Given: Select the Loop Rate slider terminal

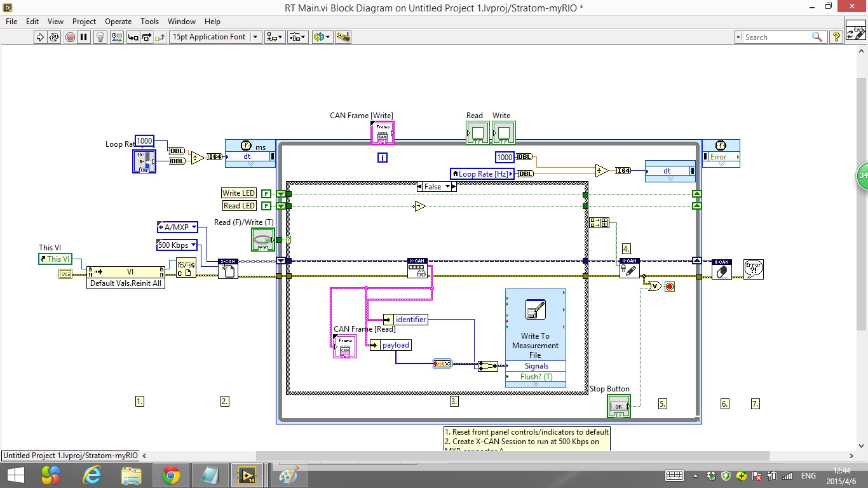Looking at the screenshot, I should click(x=144, y=161).
